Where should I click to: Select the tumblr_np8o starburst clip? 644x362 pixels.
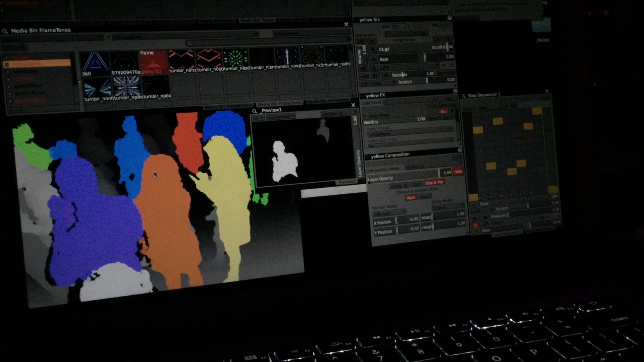(127, 88)
